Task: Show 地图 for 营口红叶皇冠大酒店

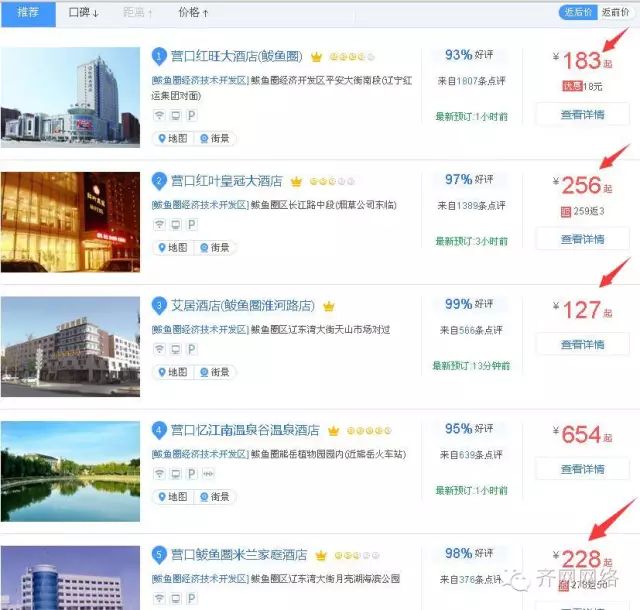Action: coord(173,247)
